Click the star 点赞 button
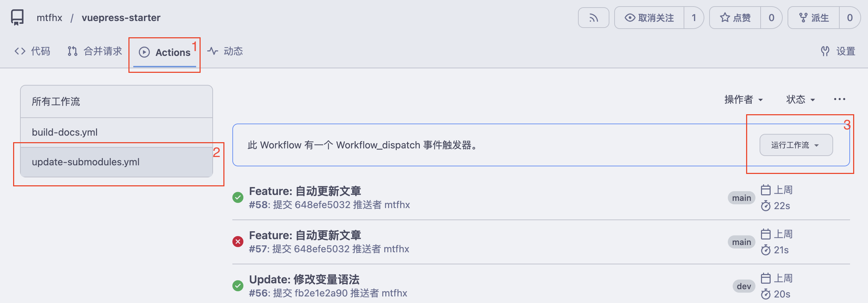The height and width of the screenshot is (303, 868). coord(735,18)
